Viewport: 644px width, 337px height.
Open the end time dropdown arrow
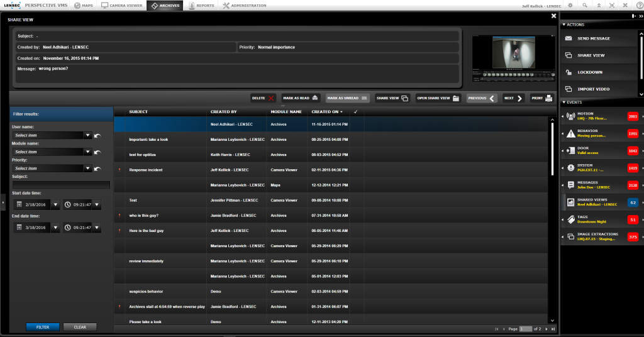pos(97,228)
